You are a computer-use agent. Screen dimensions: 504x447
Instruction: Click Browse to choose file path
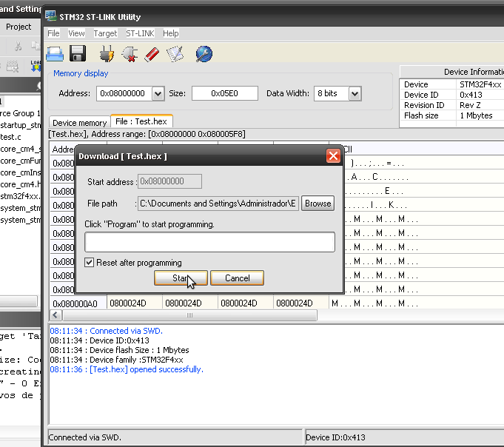point(317,204)
